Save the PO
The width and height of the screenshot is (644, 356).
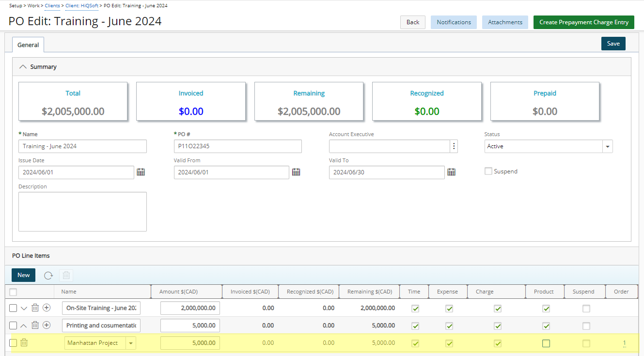point(613,44)
